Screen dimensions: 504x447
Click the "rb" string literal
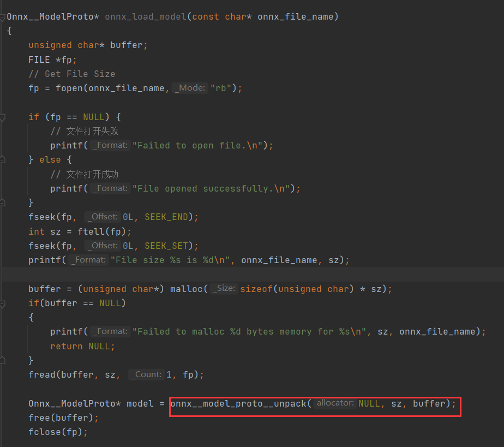click(x=220, y=88)
